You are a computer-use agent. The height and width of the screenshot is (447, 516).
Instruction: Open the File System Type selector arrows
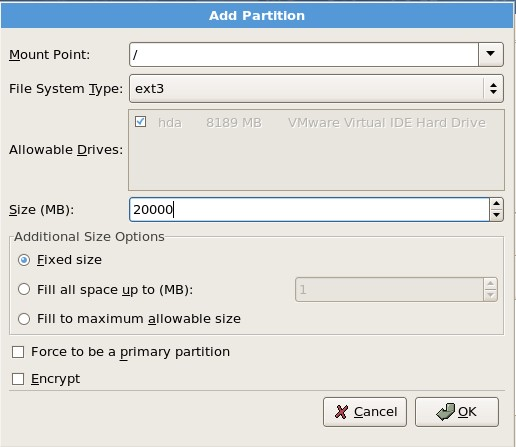[493, 89]
